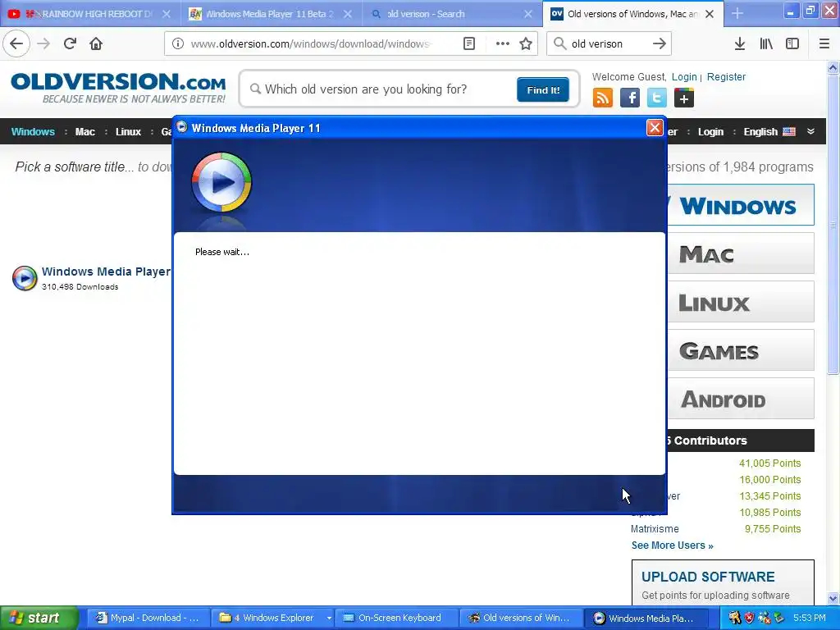Image resolution: width=840 pixels, height=630 pixels.
Task: Open the Twitter icon on oldversion.com
Action: [657, 98]
